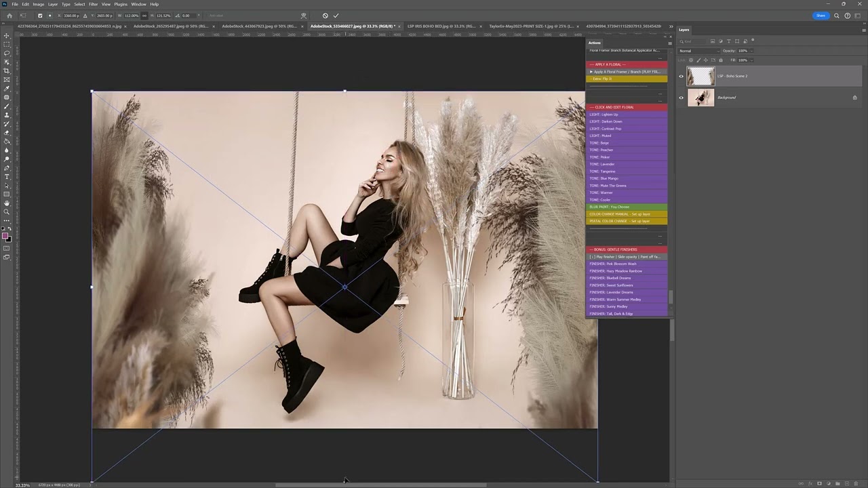Commit the transform with the checkmark
The image size is (868, 488).
coord(336,16)
